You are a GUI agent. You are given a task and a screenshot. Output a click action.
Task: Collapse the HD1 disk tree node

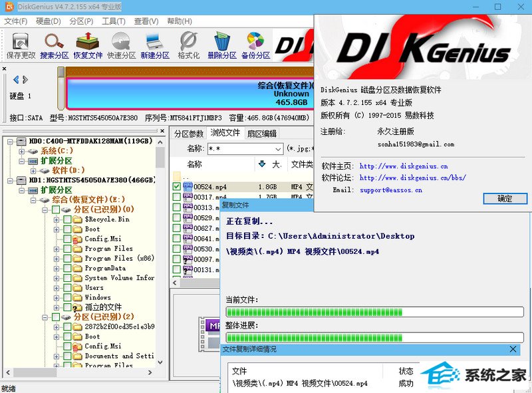click(x=11, y=180)
